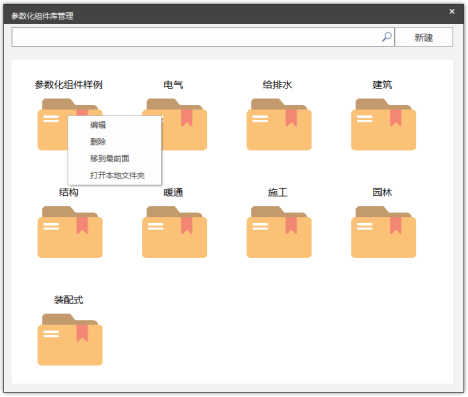This screenshot has height=397, width=468.
Task: Click the 结构 folder label
Action: click(69, 192)
